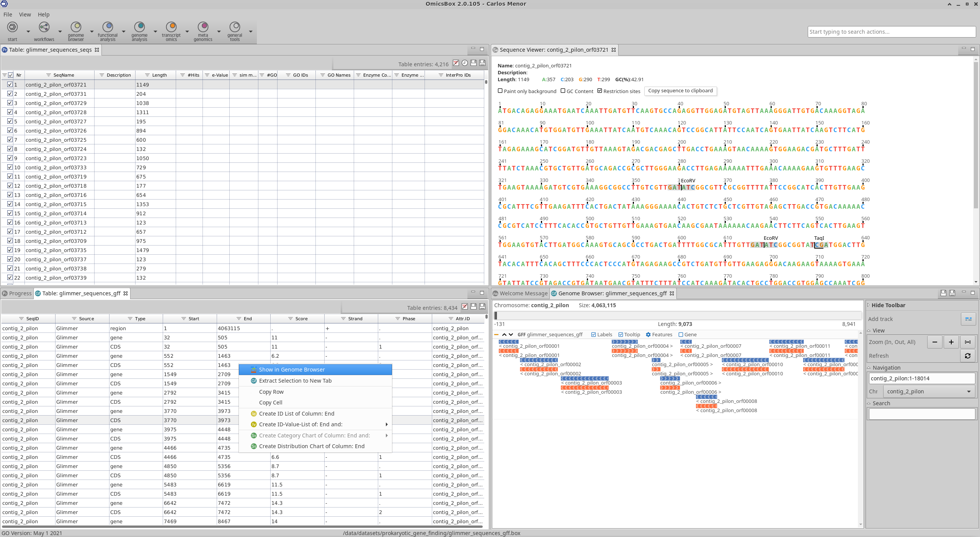Enable the GC Content checkbox
The image size is (980, 537).
[563, 91]
